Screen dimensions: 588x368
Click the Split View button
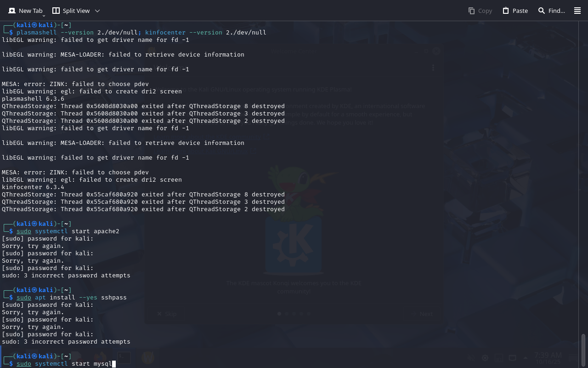click(71, 11)
